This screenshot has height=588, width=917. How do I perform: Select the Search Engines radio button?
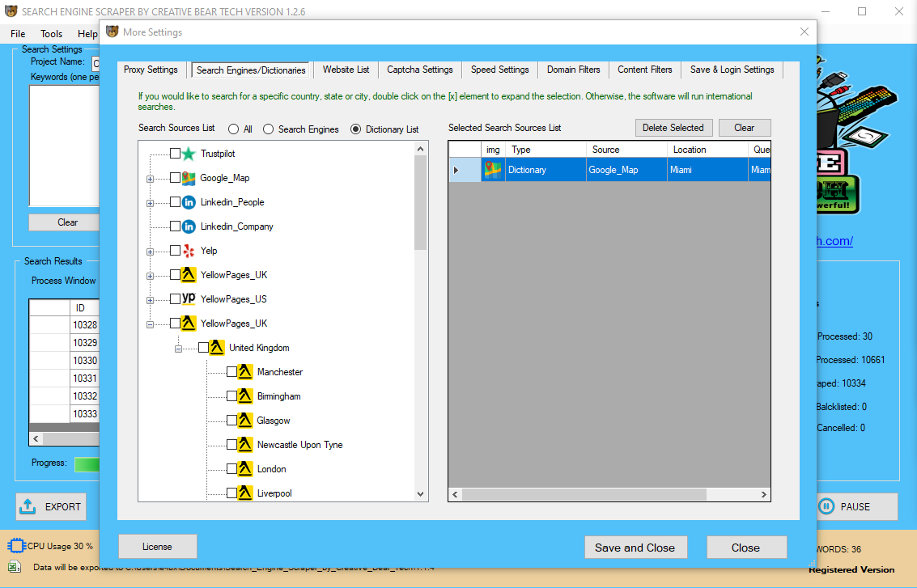(x=269, y=129)
